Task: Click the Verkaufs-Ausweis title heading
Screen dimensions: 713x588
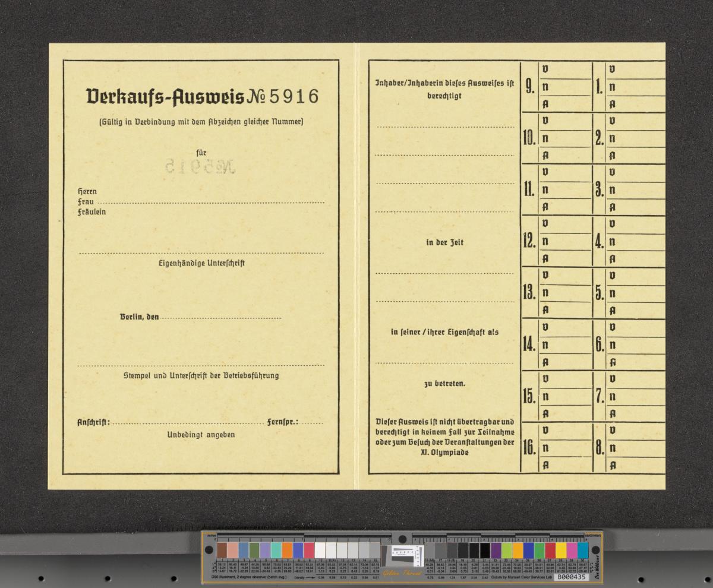Action: [165, 96]
